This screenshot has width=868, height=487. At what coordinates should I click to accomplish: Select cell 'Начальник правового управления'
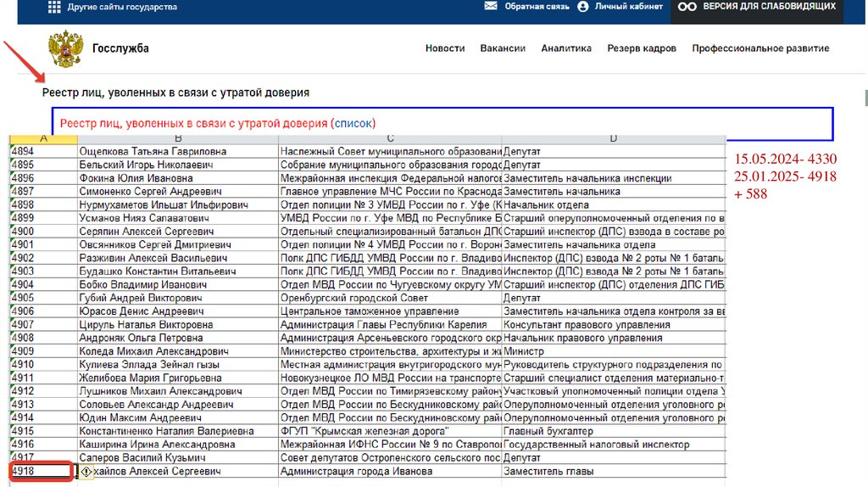614,338
